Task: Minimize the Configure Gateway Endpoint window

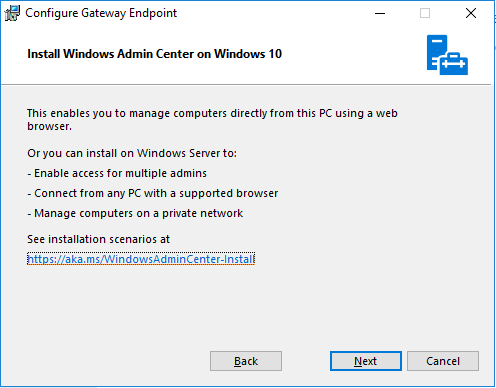Action: 380,13
